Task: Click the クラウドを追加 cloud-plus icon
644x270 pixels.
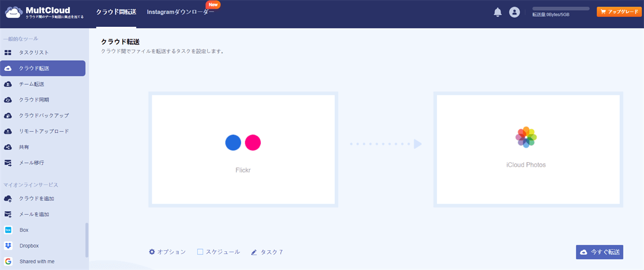Action: [8, 199]
